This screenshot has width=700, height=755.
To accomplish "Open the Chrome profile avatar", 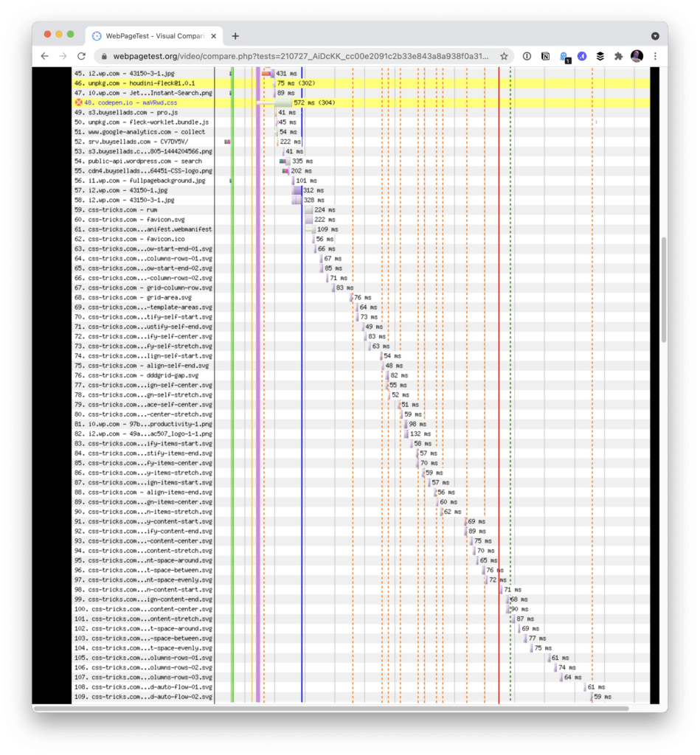I will [x=637, y=56].
